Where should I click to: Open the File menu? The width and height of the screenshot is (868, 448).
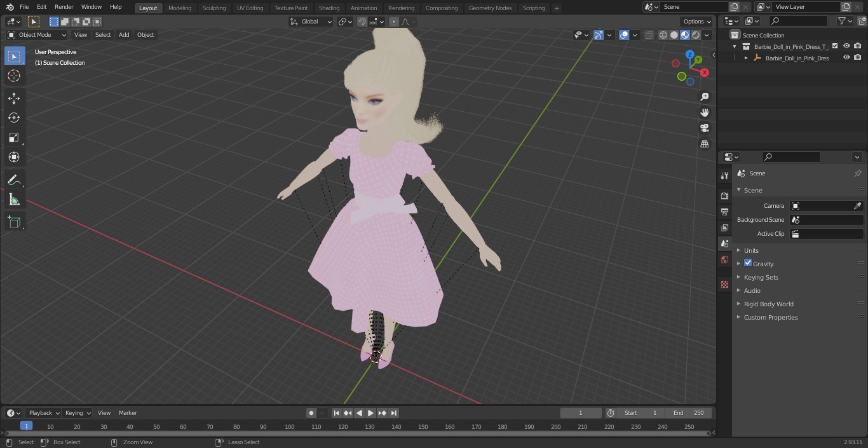coord(24,7)
